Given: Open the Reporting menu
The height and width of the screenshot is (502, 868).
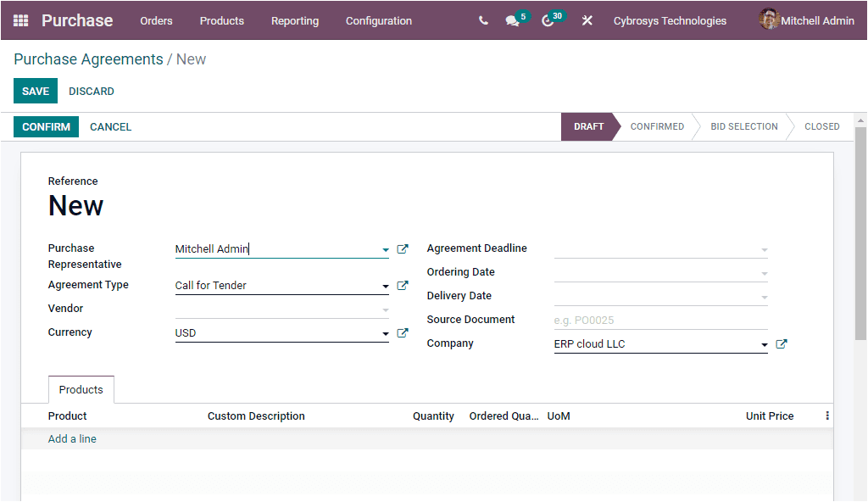Looking at the screenshot, I should click(295, 20).
